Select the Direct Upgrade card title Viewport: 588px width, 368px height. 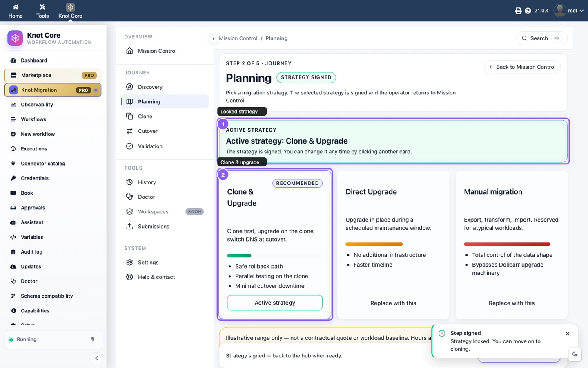(371, 192)
